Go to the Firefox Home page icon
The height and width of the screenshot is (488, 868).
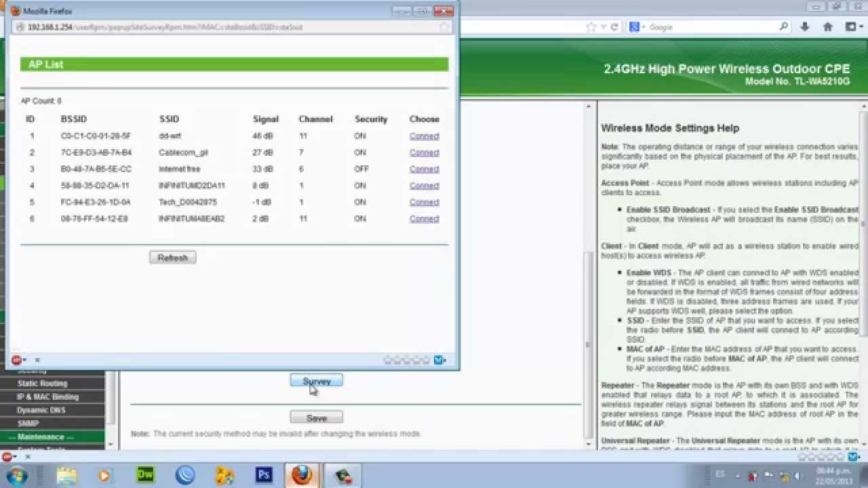coord(827,27)
